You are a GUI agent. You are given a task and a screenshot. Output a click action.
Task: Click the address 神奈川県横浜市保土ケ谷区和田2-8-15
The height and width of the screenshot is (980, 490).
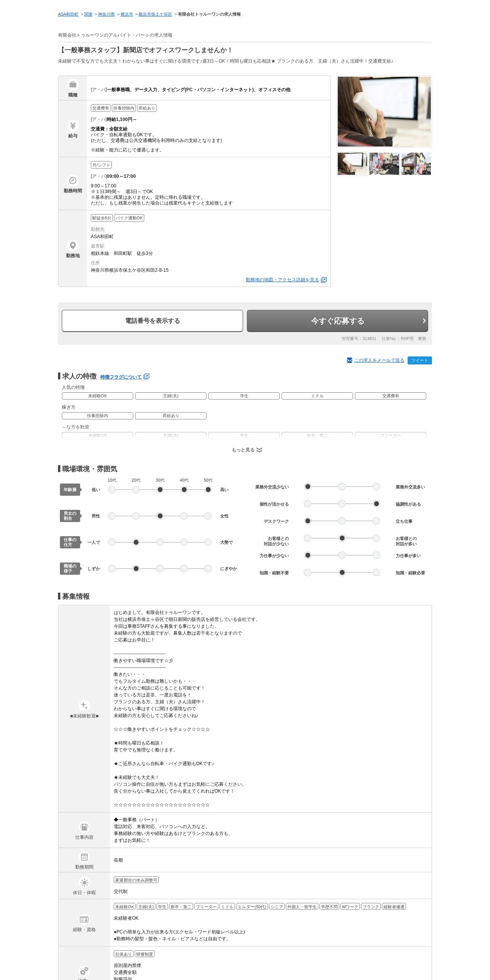tap(130, 270)
